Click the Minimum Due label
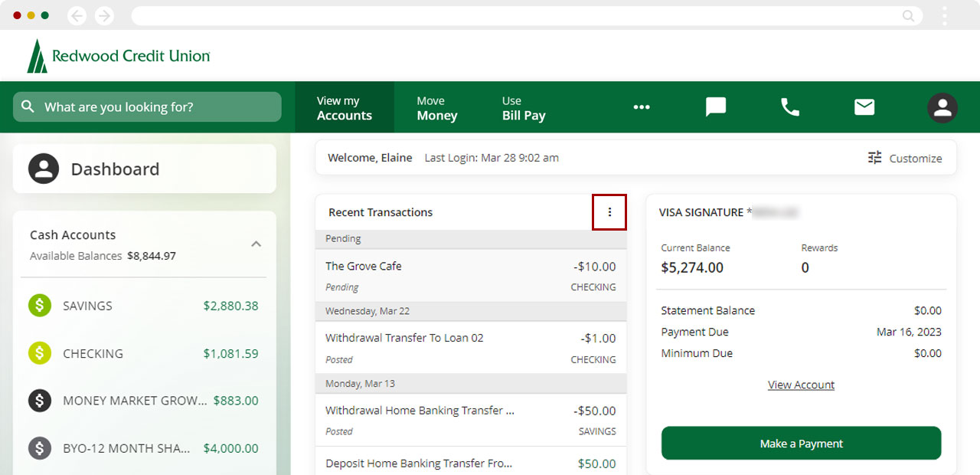 point(697,353)
